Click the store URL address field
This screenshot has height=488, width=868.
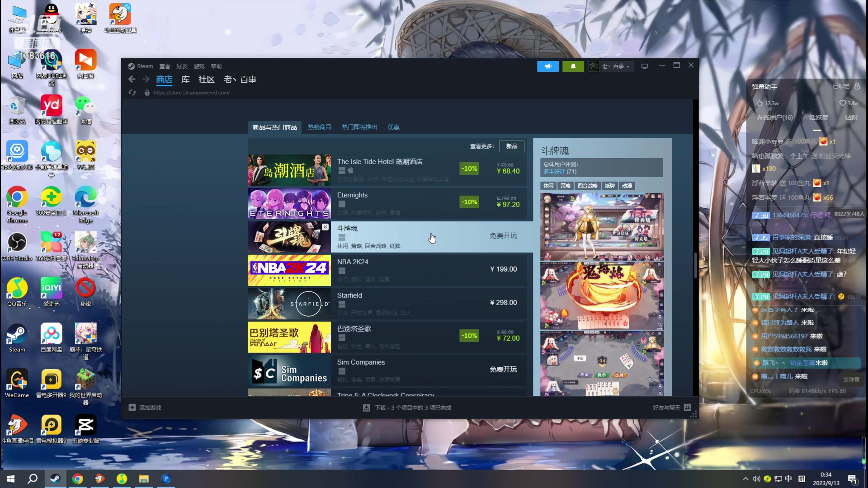(x=191, y=93)
